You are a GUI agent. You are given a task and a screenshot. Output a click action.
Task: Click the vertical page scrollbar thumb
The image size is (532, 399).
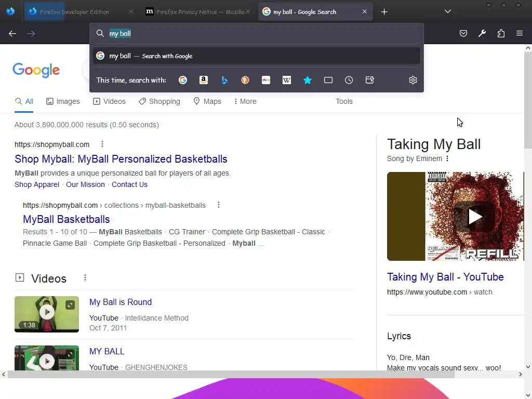click(528, 100)
